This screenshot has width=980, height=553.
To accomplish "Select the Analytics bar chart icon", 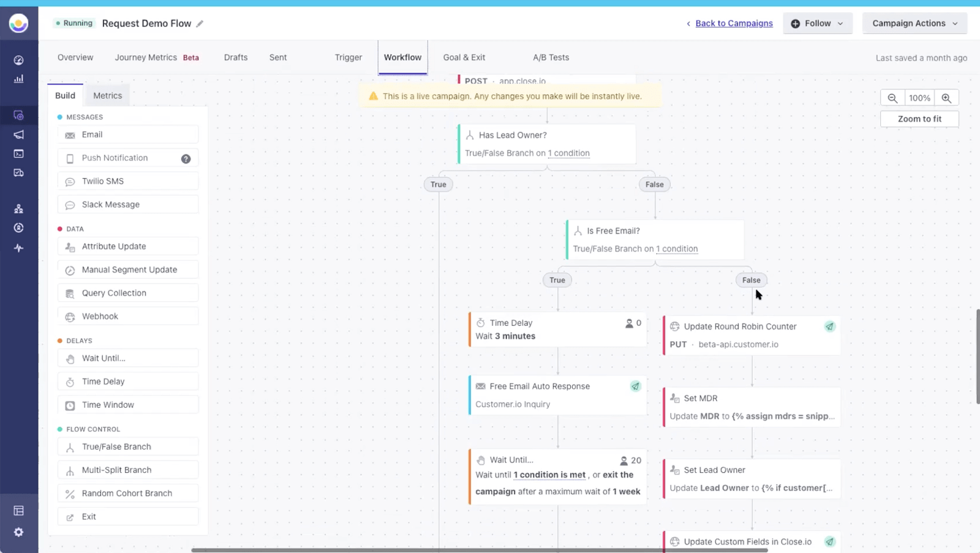I will [x=18, y=78].
